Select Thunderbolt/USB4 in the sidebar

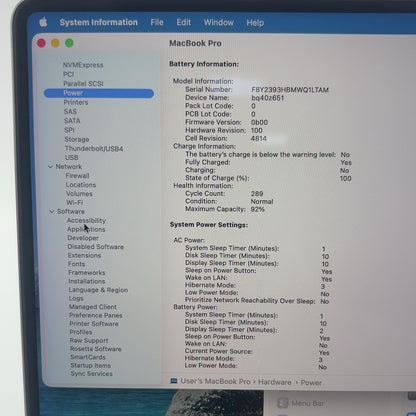point(94,149)
